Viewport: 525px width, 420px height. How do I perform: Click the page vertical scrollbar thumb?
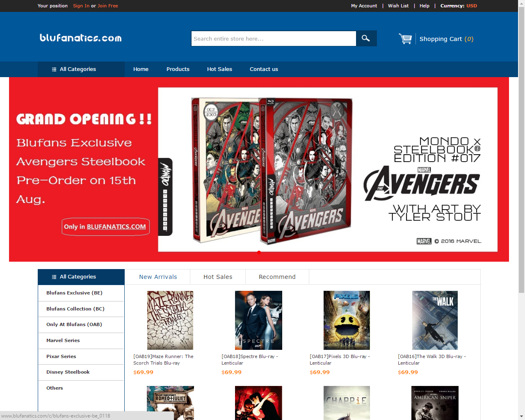pyautogui.click(x=521, y=150)
